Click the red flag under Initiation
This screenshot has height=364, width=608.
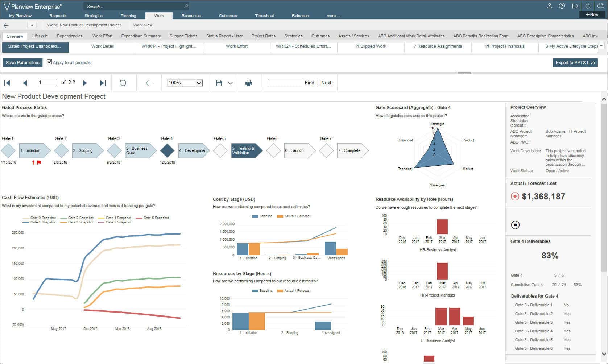point(39,162)
